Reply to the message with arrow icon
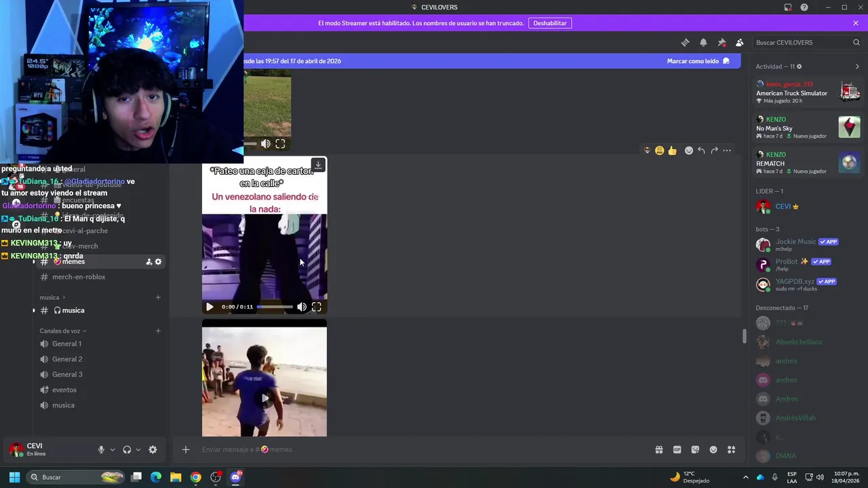868x488 pixels. pyautogui.click(x=701, y=150)
